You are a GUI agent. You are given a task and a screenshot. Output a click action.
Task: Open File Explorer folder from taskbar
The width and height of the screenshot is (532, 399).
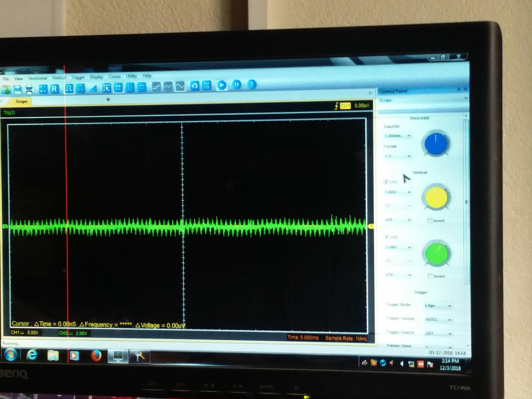pyautogui.click(x=53, y=355)
